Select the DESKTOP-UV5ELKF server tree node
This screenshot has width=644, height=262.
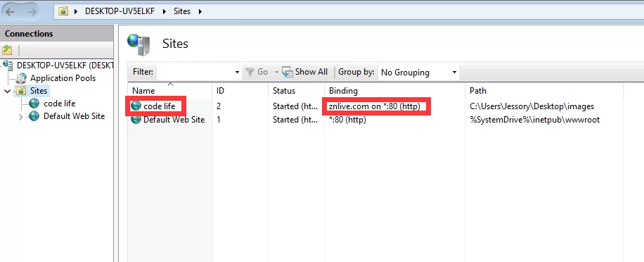[x=65, y=65]
